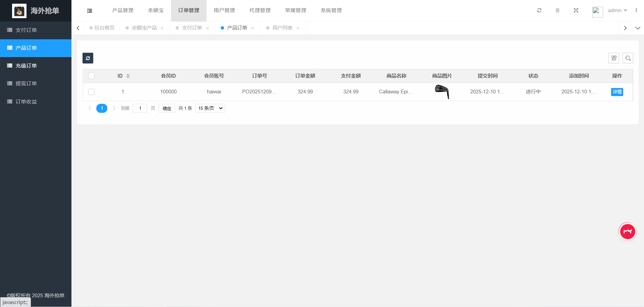The image size is (644, 307).
Task: Open the 15 条/页 page size dropdown
Action: [x=210, y=108]
